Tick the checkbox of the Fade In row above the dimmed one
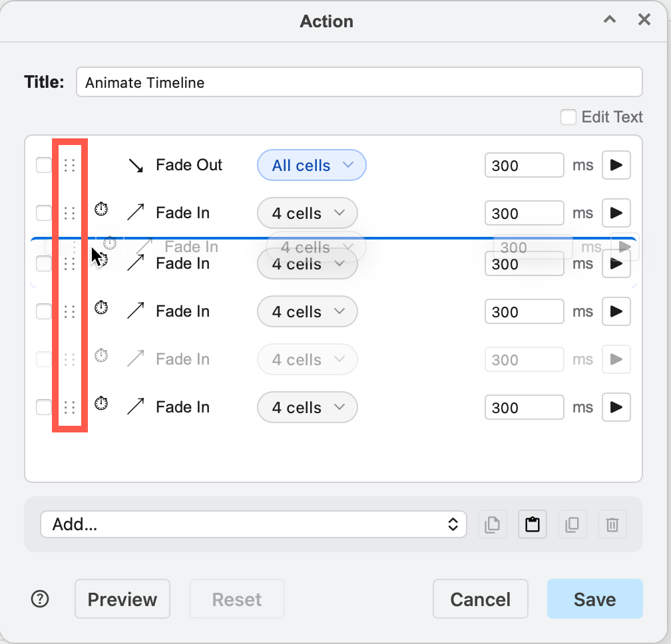Screen dimensions: 671x644 (44, 311)
